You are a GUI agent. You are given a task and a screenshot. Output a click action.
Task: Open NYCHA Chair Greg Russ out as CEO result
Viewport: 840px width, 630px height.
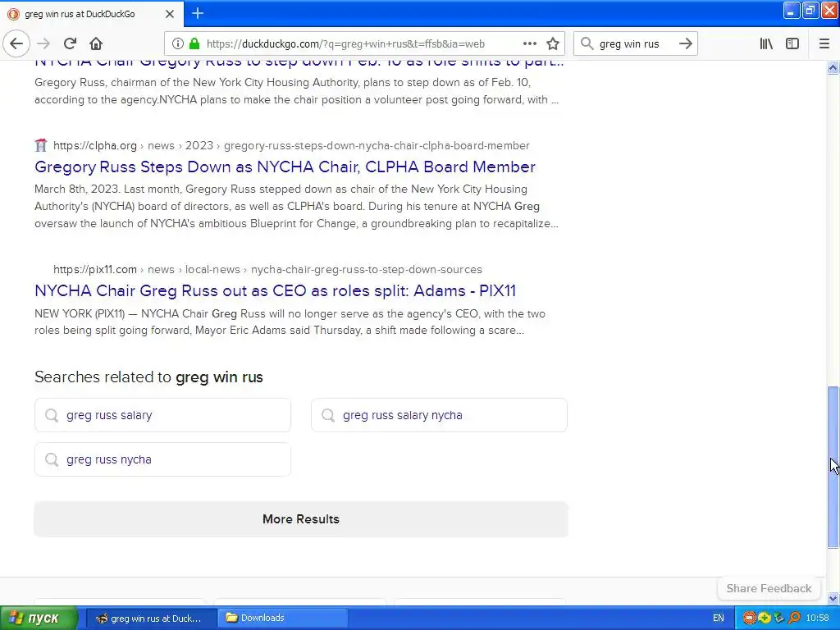[x=276, y=291]
